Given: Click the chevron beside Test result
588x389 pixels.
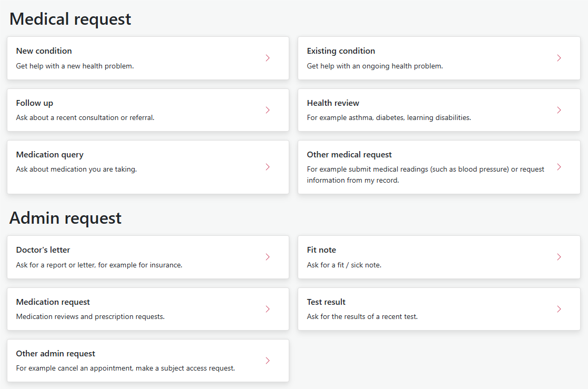Looking at the screenshot, I should (x=559, y=309).
